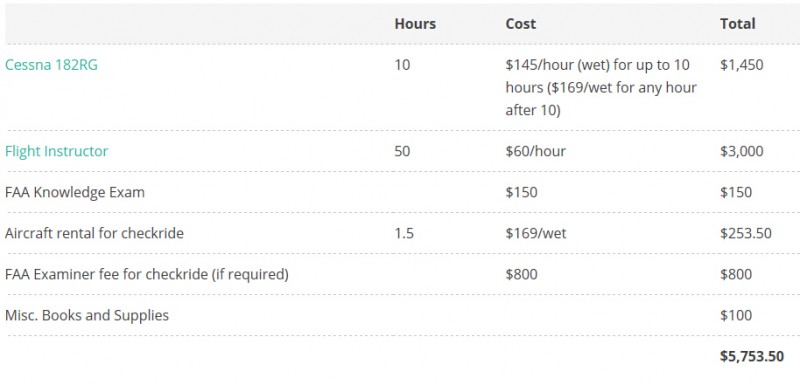Select the $150 knowledge exam total
The width and height of the screenshot is (800, 385).
736,192
